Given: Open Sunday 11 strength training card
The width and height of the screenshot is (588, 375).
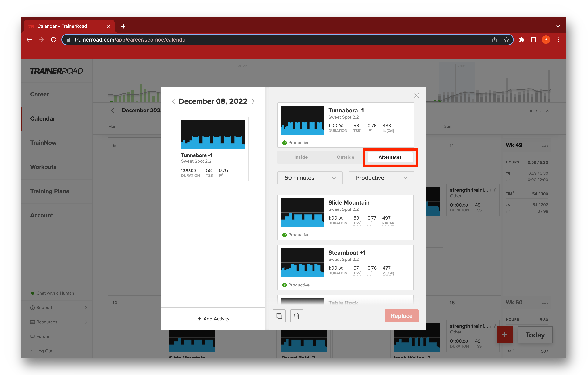Looking at the screenshot, I should click(x=473, y=200).
